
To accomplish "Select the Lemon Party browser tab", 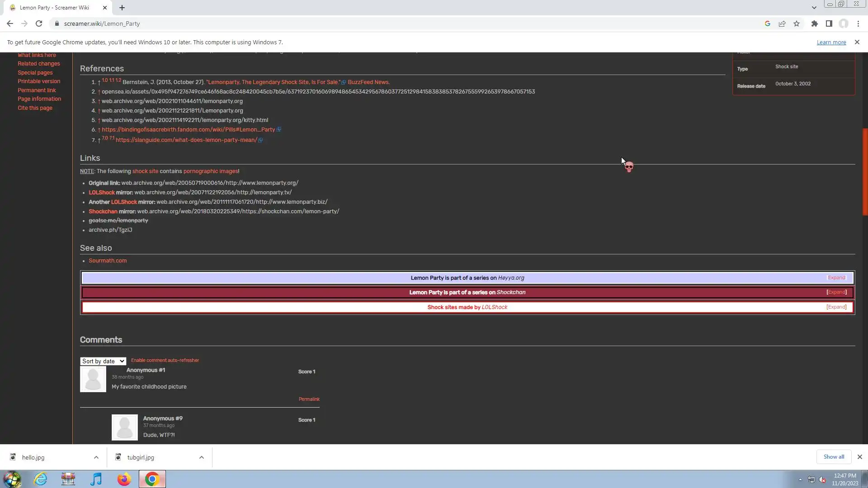I will (54, 8).
